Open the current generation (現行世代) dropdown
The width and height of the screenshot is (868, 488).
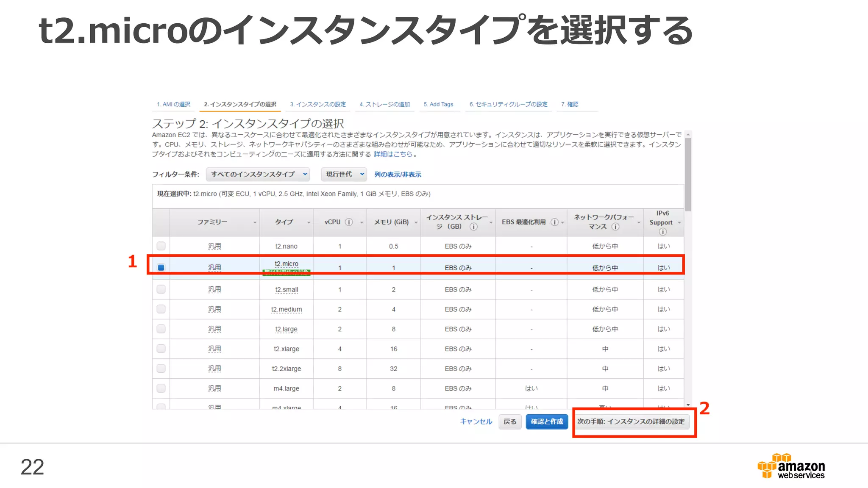click(344, 174)
